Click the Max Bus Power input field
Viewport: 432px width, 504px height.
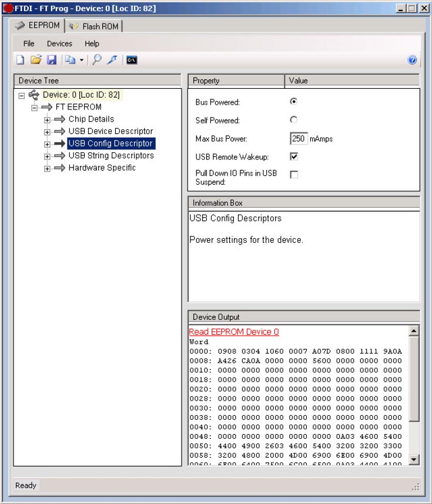pos(299,139)
